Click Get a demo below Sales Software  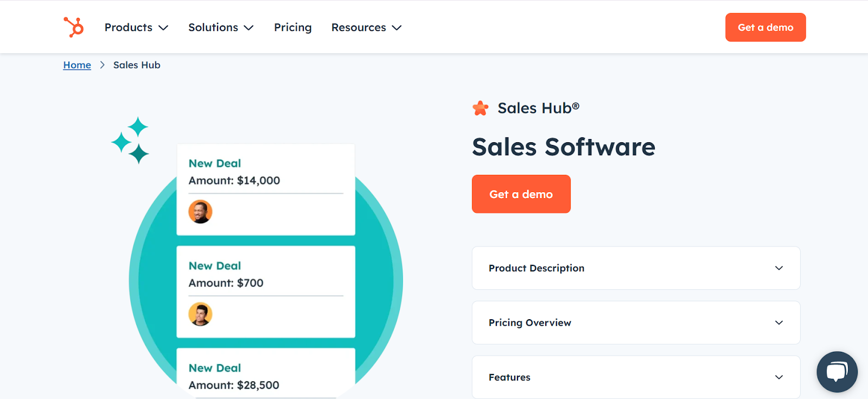point(521,194)
